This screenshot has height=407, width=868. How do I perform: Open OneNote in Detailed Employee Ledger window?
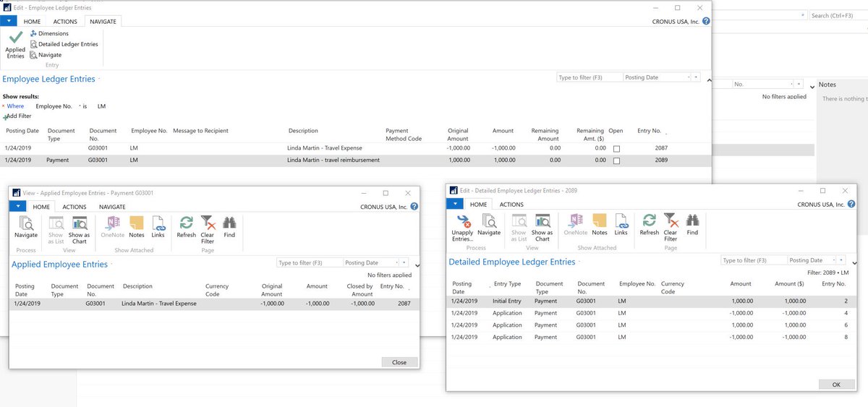pos(576,225)
